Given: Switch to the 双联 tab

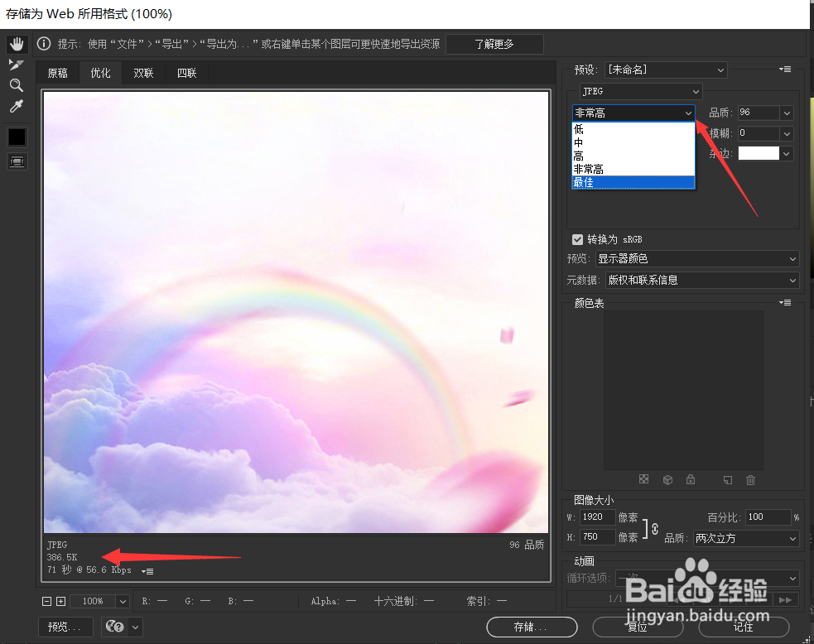Looking at the screenshot, I should pyautogui.click(x=142, y=73).
